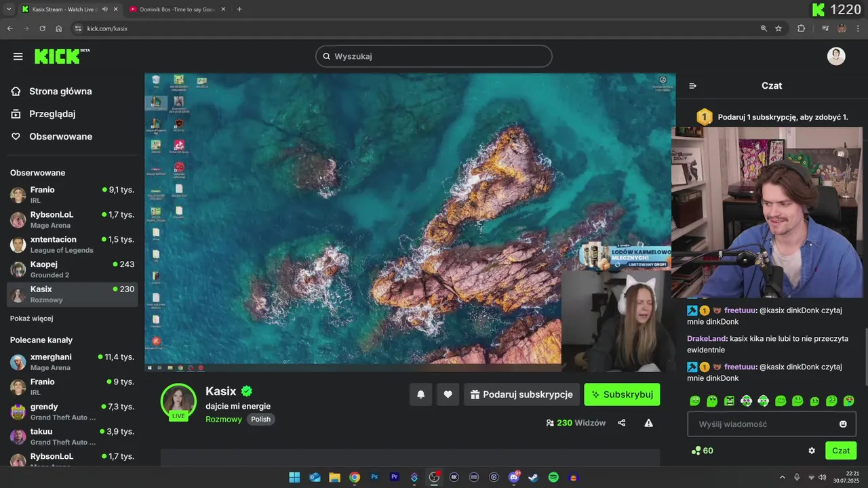Open grendy Grand Theft Auto channel

pos(73,411)
